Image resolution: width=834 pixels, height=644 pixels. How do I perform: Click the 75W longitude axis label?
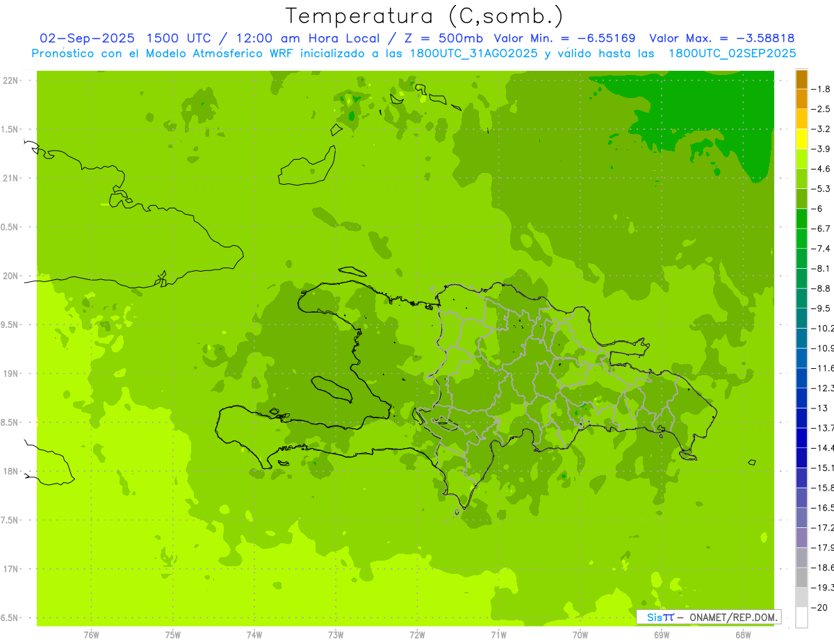point(173,635)
